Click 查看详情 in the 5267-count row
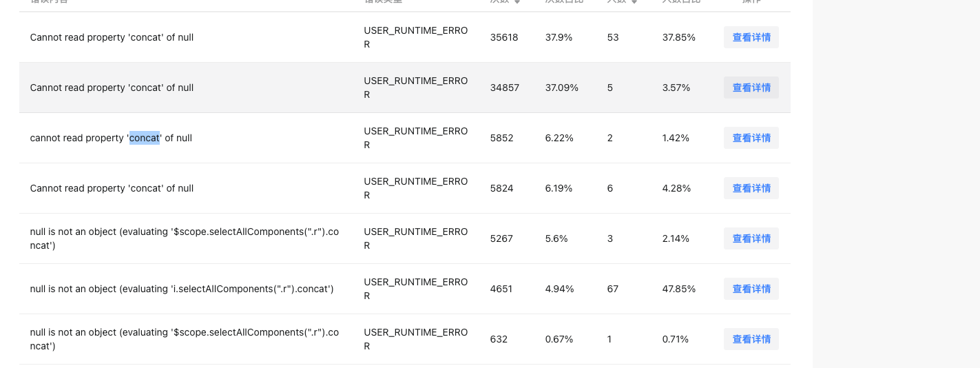Image resolution: width=980 pixels, height=368 pixels. tap(751, 238)
